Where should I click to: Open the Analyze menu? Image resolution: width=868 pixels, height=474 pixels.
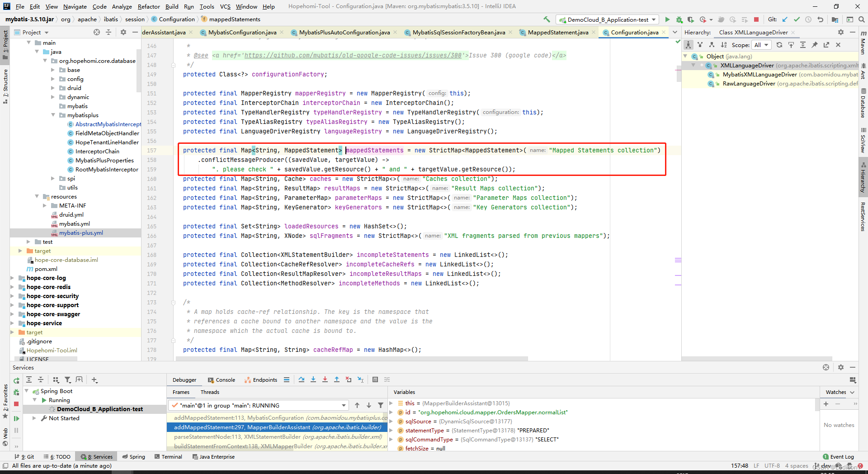tap(122, 6)
